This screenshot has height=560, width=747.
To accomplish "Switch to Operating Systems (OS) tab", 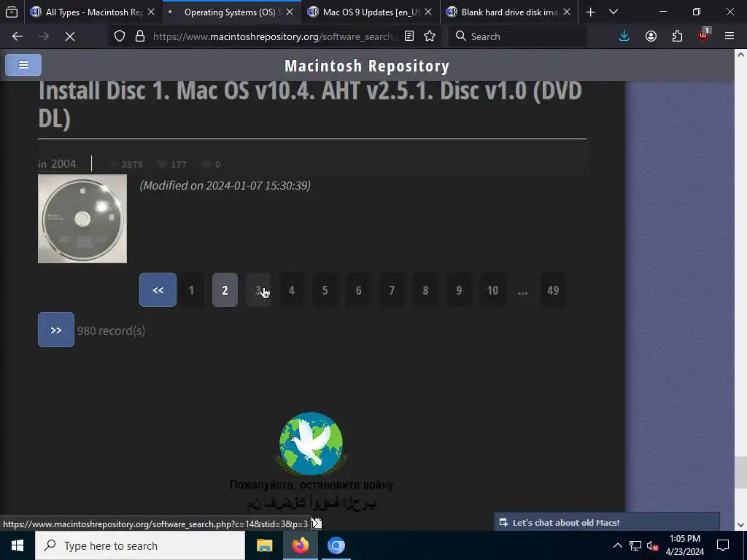I will pyautogui.click(x=232, y=12).
